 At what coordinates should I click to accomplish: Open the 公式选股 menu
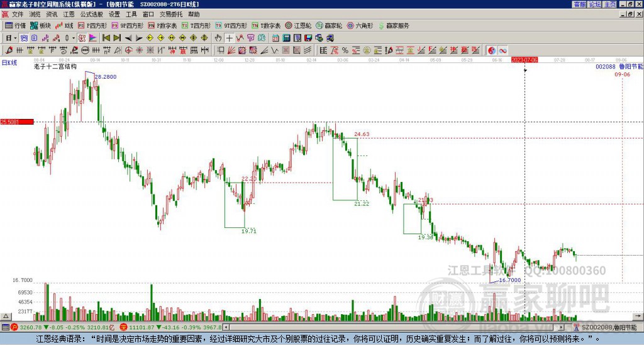click(92, 14)
